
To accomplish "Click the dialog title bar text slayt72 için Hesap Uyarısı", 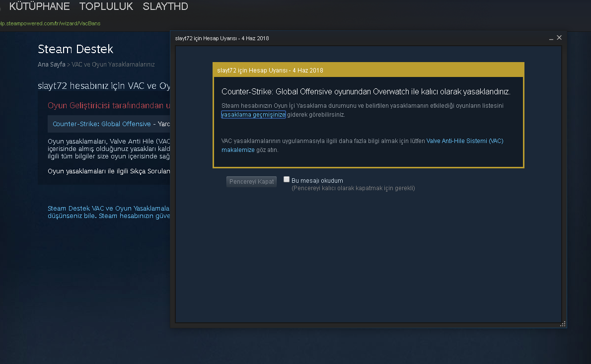I will [x=222, y=38].
